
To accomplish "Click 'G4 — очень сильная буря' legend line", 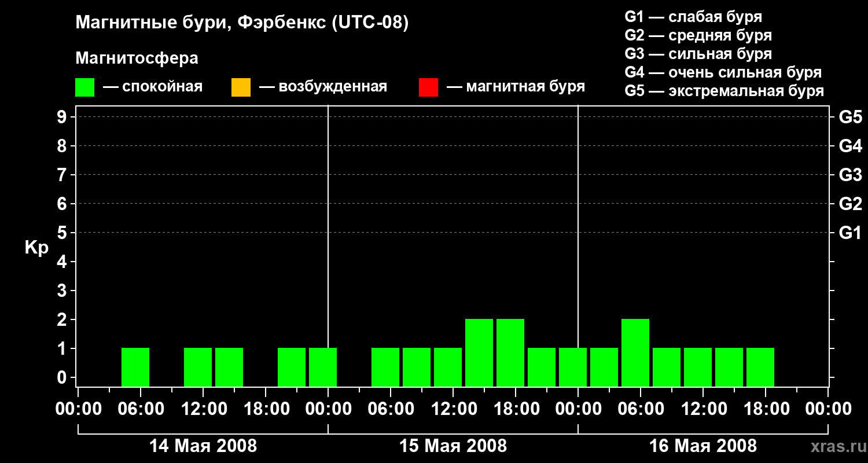I will (x=723, y=72).
